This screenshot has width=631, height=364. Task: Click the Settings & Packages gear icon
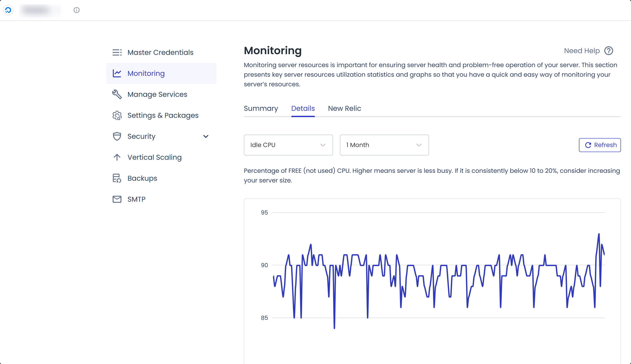pyautogui.click(x=117, y=116)
